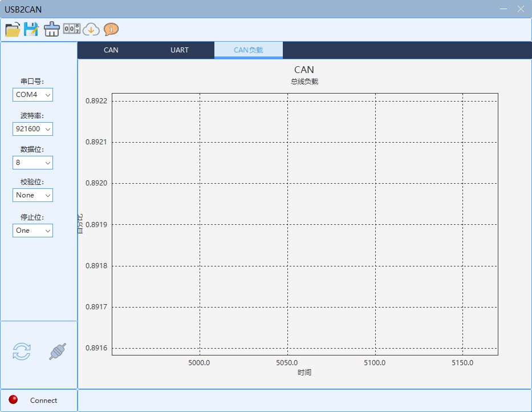Click the counter digits icon
This screenshot has height=412, width=532.
[x=71, y=29]
